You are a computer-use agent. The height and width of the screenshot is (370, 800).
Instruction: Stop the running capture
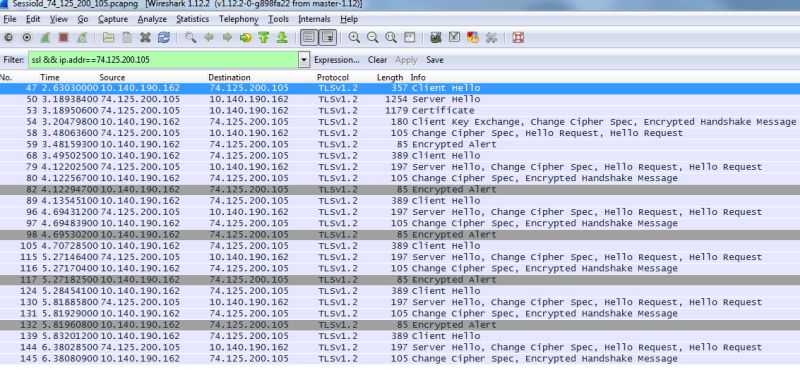coord(63,38)
